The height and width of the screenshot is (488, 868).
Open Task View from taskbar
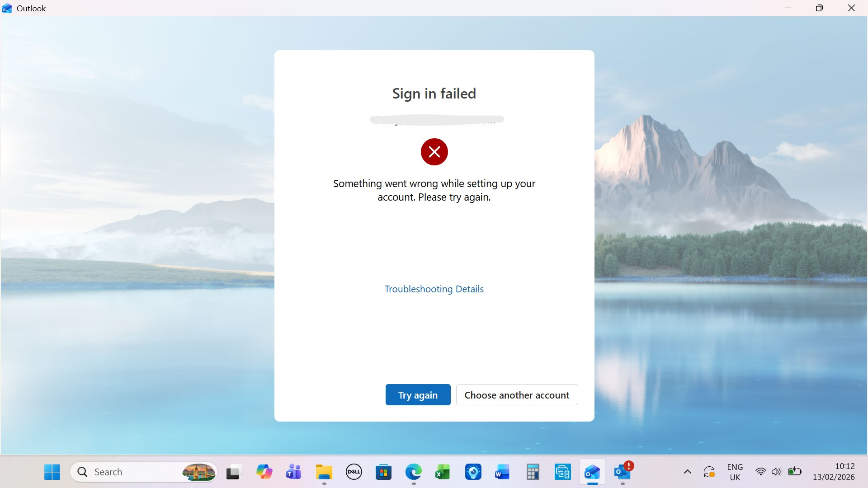234,472
